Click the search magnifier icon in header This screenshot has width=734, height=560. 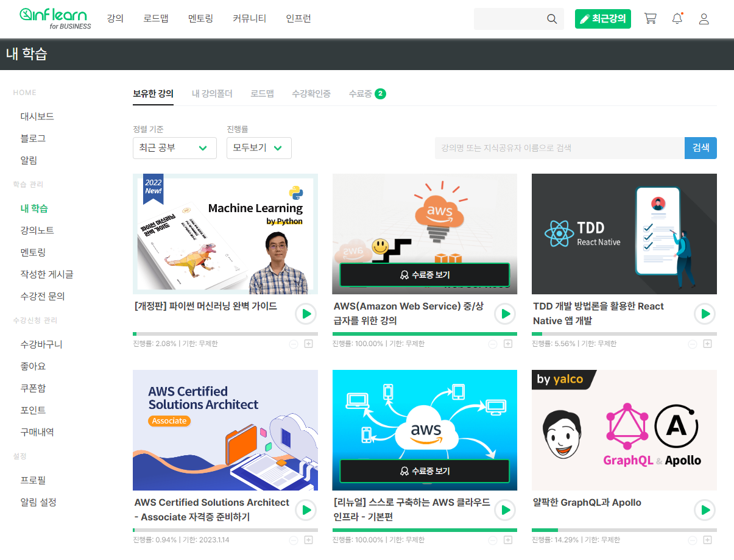(x=552, y=19)
